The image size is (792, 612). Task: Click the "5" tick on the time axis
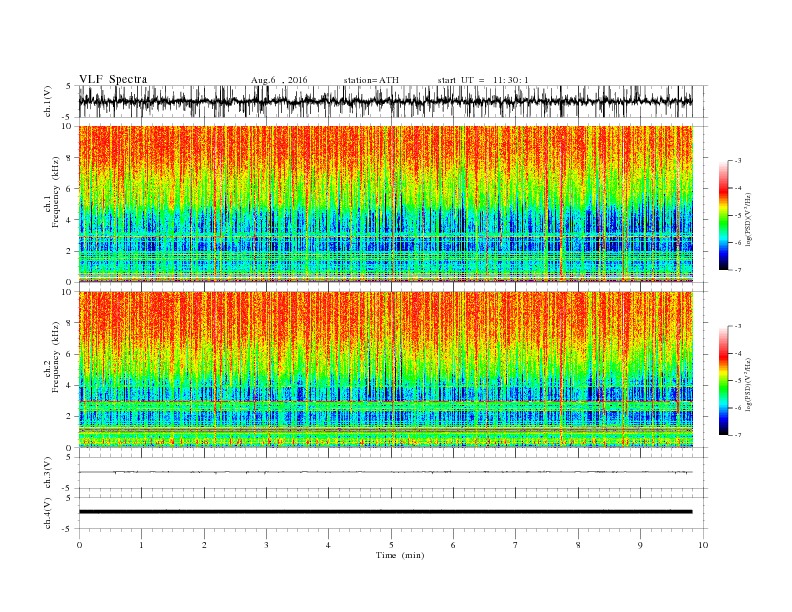click(391, 545)
